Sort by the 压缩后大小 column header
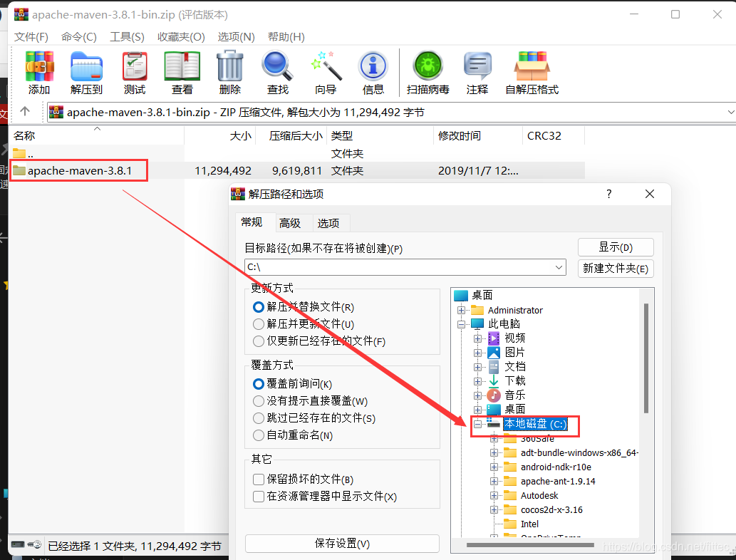This screenshot has width=736, height=560. [291, 135]
